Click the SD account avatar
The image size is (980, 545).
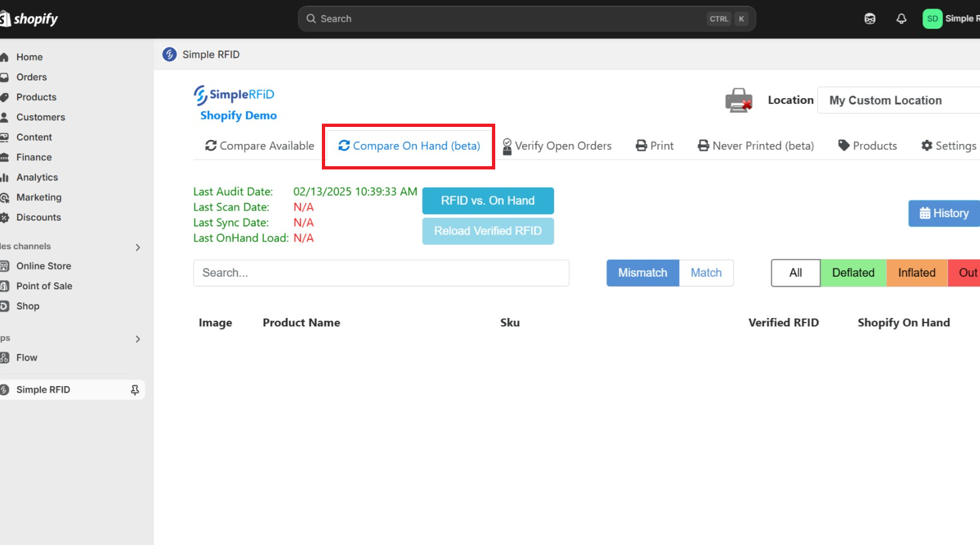(932, 19)
